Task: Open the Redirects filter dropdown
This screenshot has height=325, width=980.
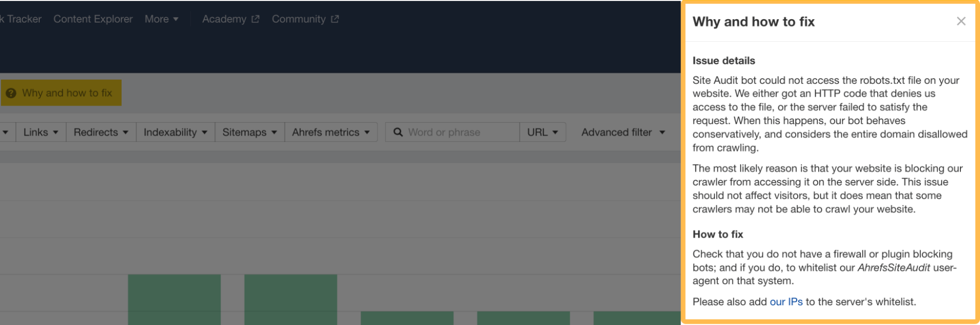Action: point(100,132)
